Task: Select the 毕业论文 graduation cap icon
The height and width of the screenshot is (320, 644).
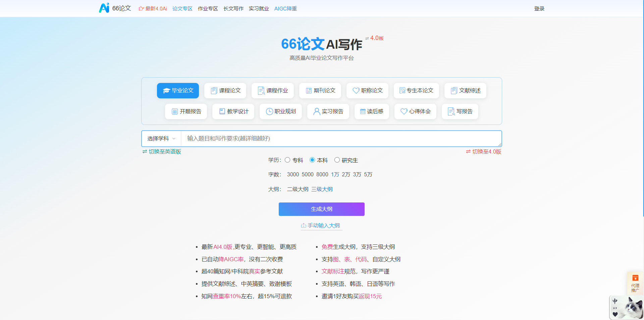Action: (x=166, y=91)
